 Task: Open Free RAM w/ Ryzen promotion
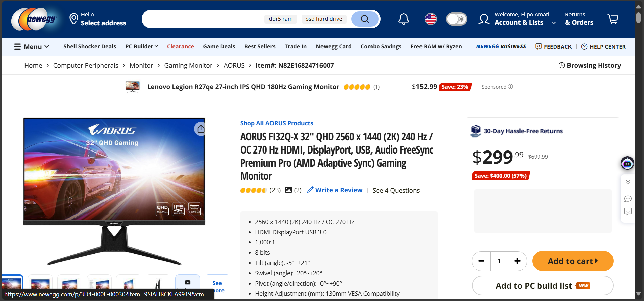436,46
